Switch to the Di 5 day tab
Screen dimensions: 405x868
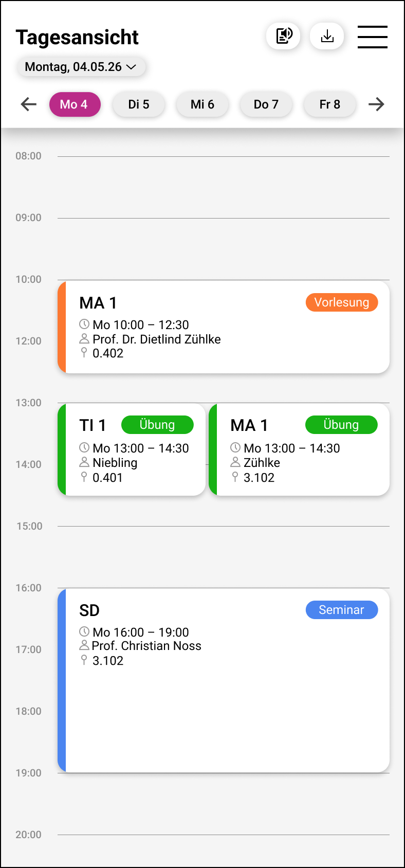139,104
